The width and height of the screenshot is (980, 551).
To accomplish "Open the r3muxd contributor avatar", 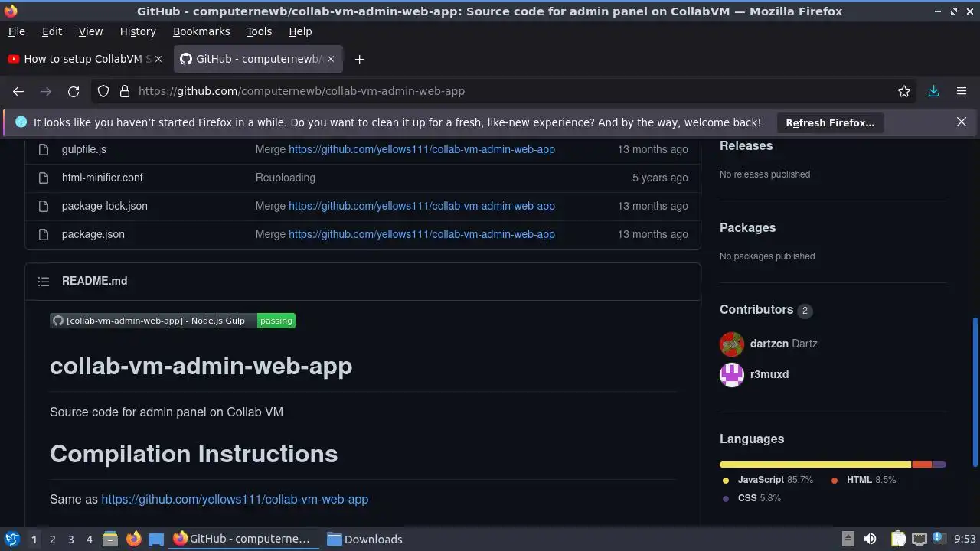I will tap(732, 374).
